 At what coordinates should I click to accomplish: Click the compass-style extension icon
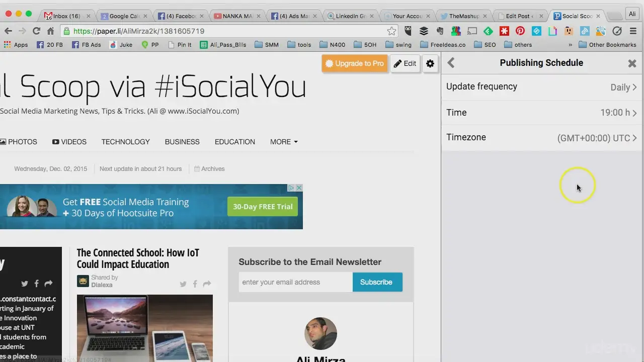(x=617, y=31)
